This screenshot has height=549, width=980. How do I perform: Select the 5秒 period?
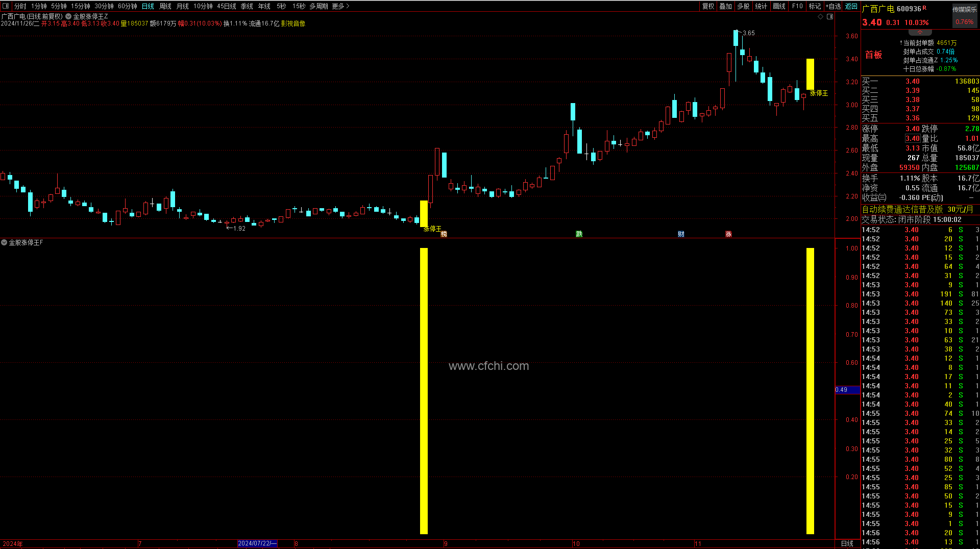coord(281,6)
